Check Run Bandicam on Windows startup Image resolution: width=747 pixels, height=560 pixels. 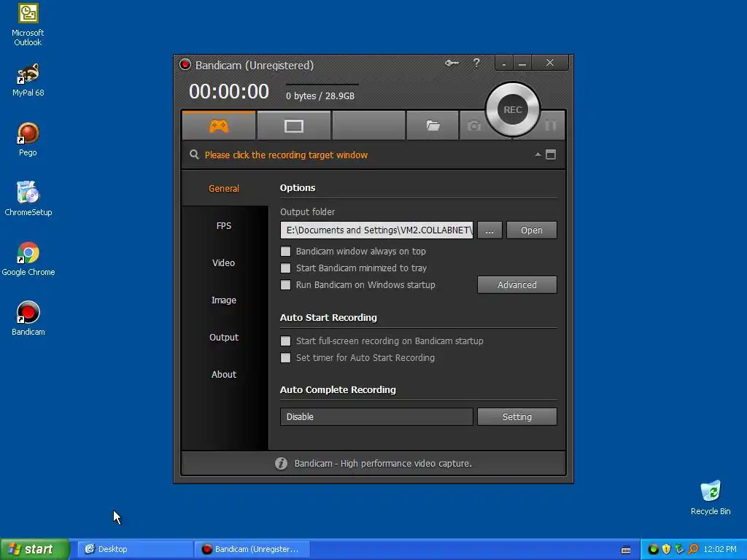tap(285, 285)
